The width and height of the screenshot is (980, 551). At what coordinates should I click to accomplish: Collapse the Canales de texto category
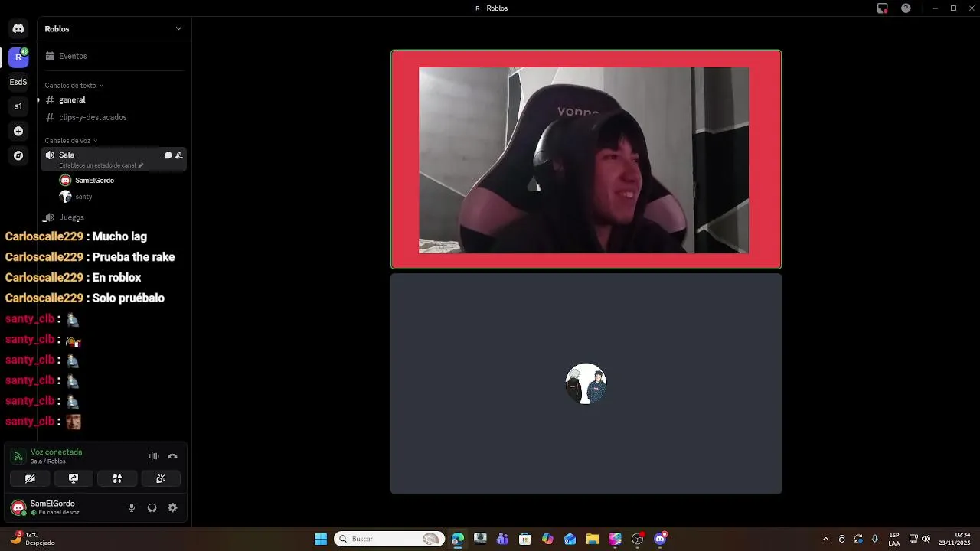[73, 86]
